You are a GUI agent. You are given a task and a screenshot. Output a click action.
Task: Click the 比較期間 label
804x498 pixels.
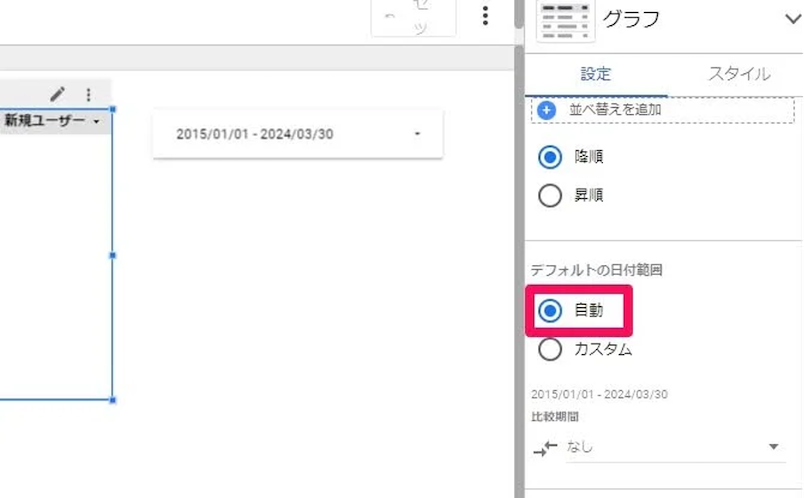tap(555, 416)
